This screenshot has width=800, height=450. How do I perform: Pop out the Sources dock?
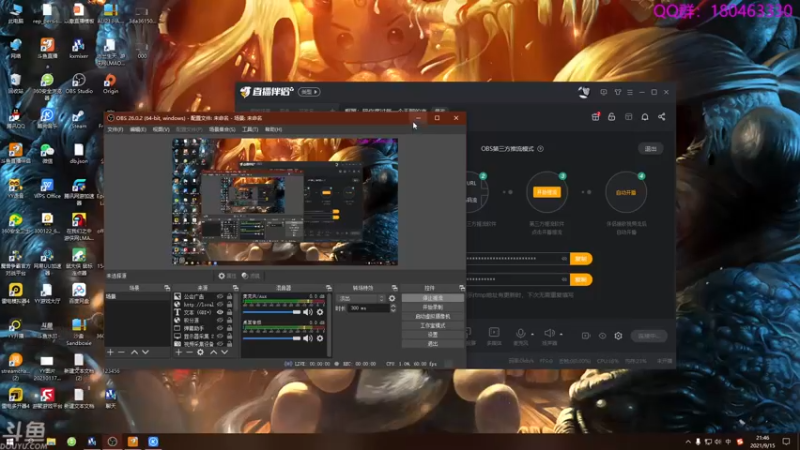[x=235, y=288]
